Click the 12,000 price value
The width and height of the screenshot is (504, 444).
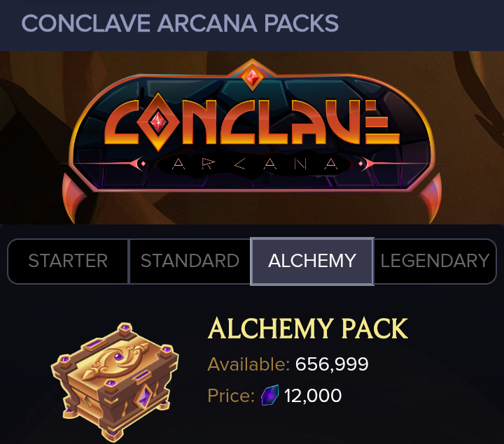[313, 396]
